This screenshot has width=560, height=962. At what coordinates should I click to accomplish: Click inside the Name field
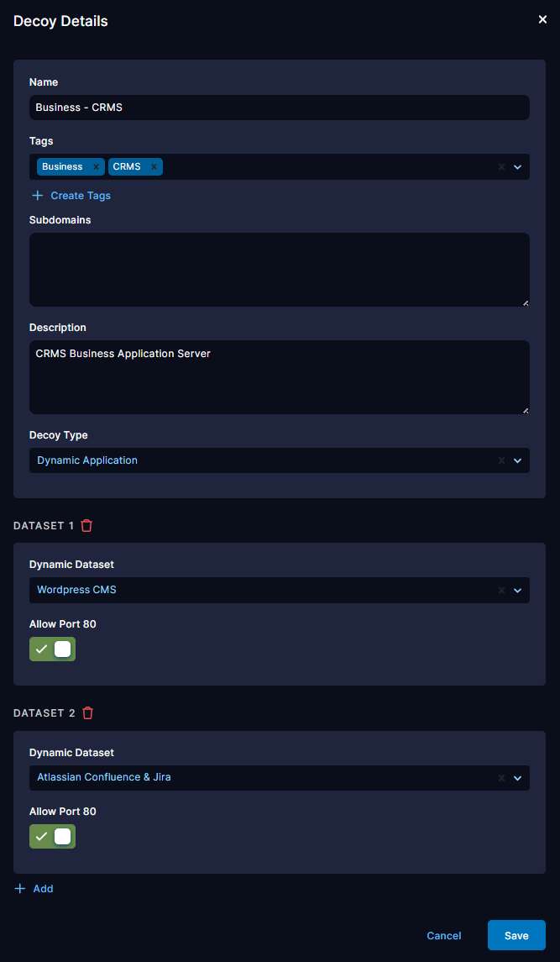coord(279,108)
